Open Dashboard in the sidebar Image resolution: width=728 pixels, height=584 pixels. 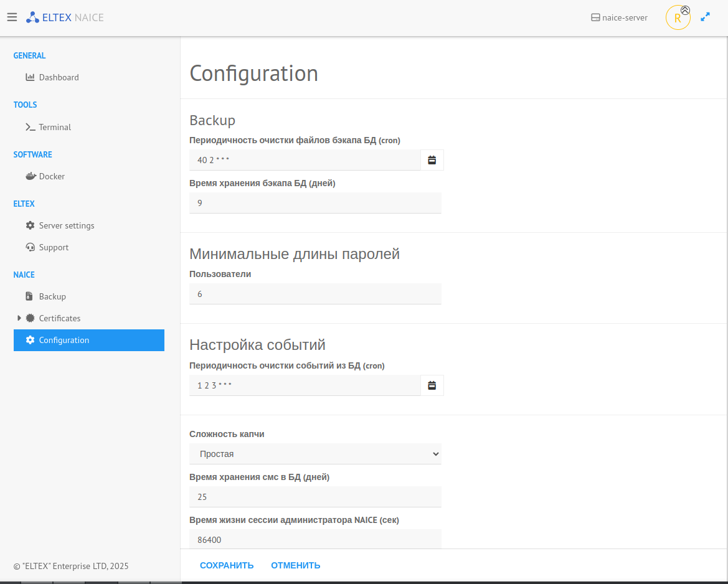pos(59,77)
